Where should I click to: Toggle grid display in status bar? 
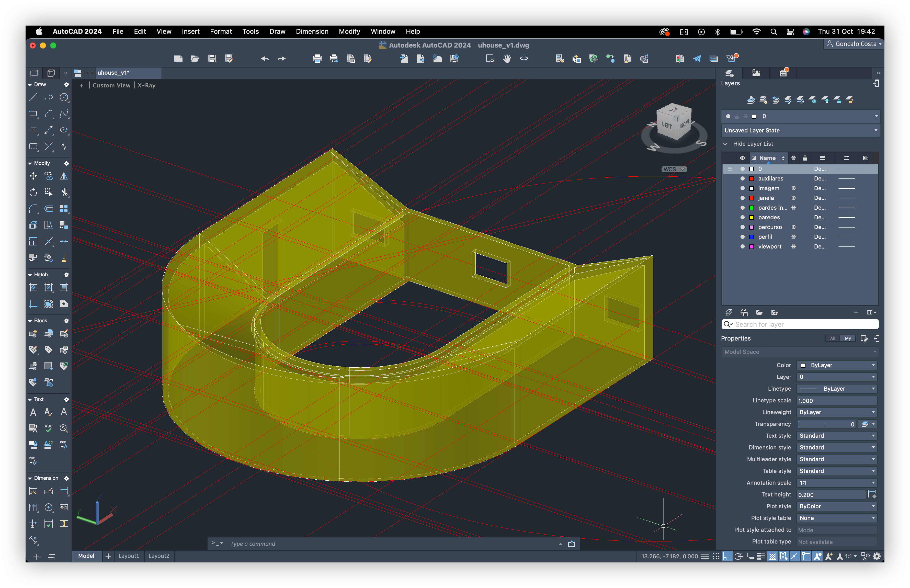(x=705, y=556)
